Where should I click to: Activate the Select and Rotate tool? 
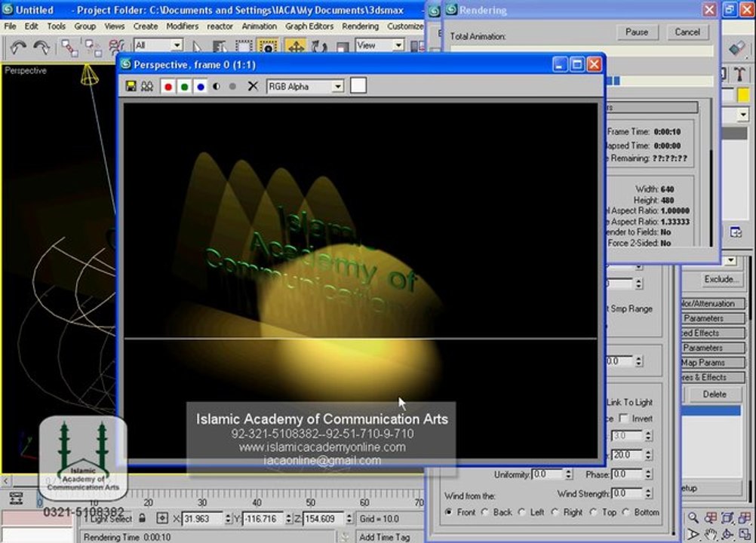(318, 47)
